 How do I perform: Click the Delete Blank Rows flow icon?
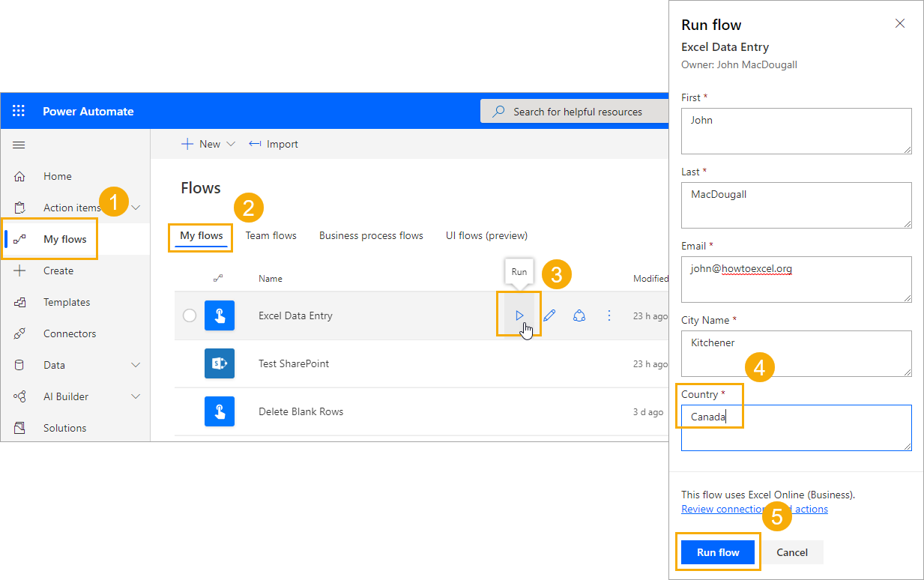point(220,411)
